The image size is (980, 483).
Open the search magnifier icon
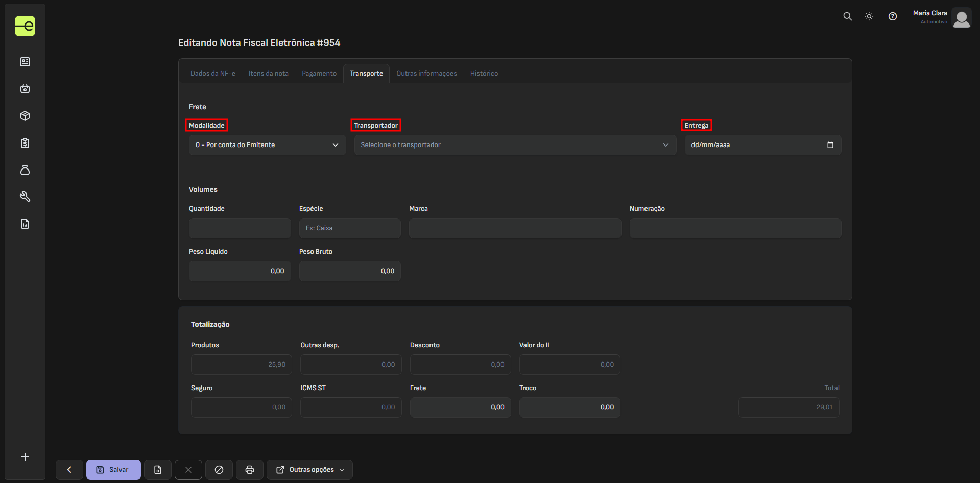pos(847,16)
